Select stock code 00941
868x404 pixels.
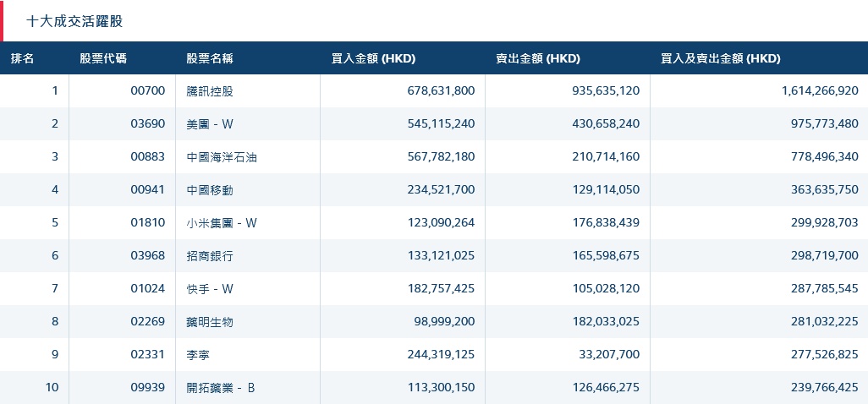pyautogui.click(x=148, y=189)
